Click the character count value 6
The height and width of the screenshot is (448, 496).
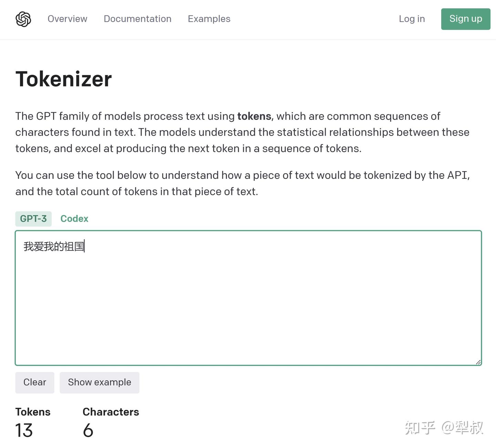[88, 430]
